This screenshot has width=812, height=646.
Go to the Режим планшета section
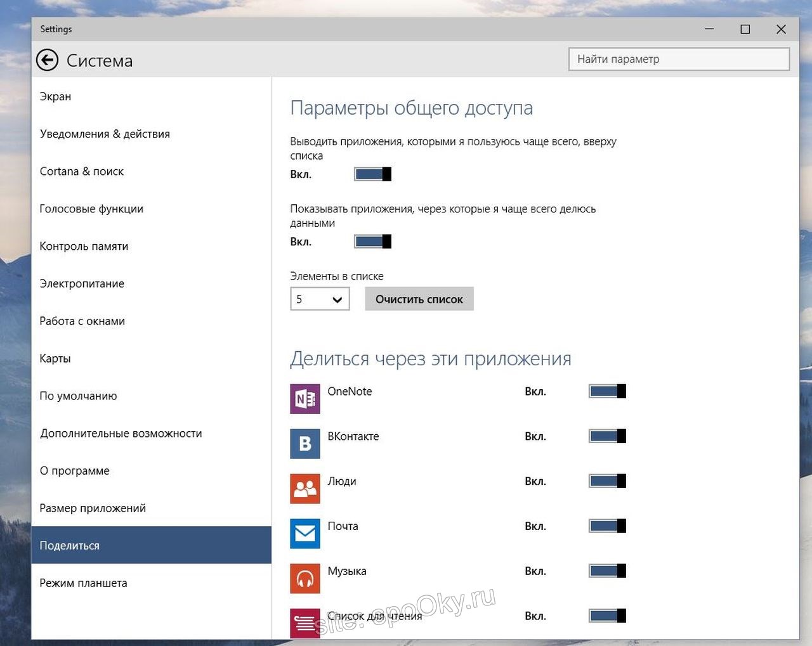click(x=83, y=583)
